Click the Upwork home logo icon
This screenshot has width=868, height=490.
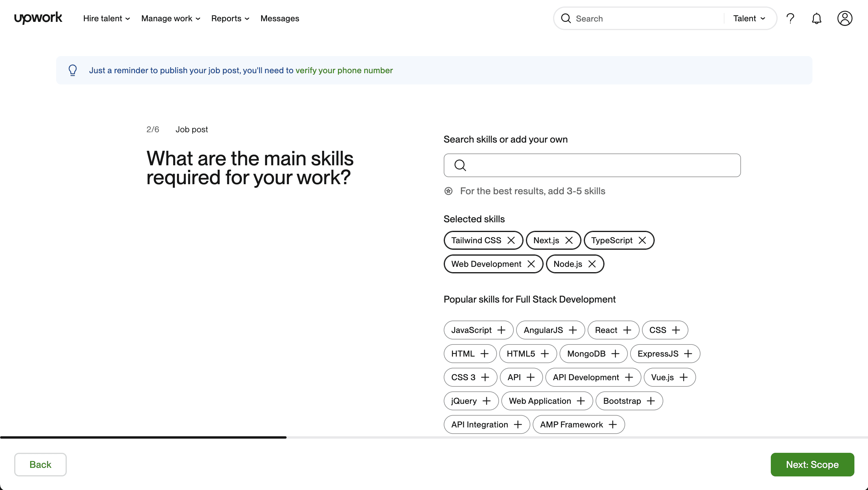(x=38, y=19)
